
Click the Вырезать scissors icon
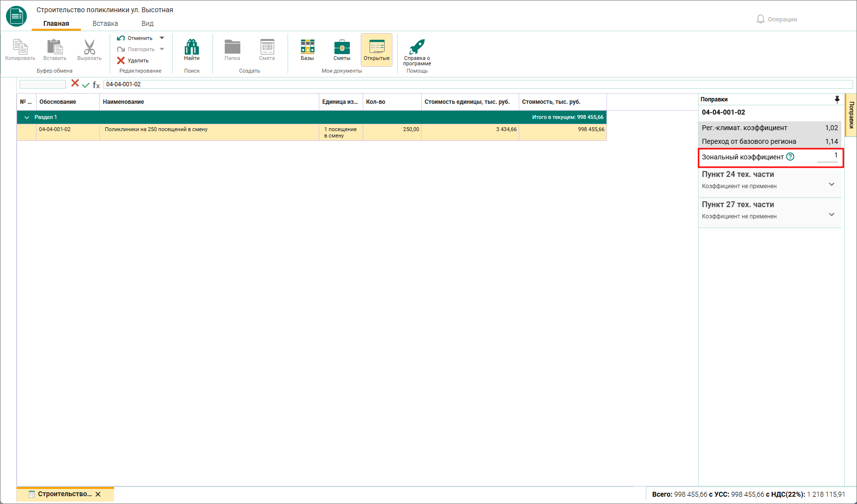89,47
